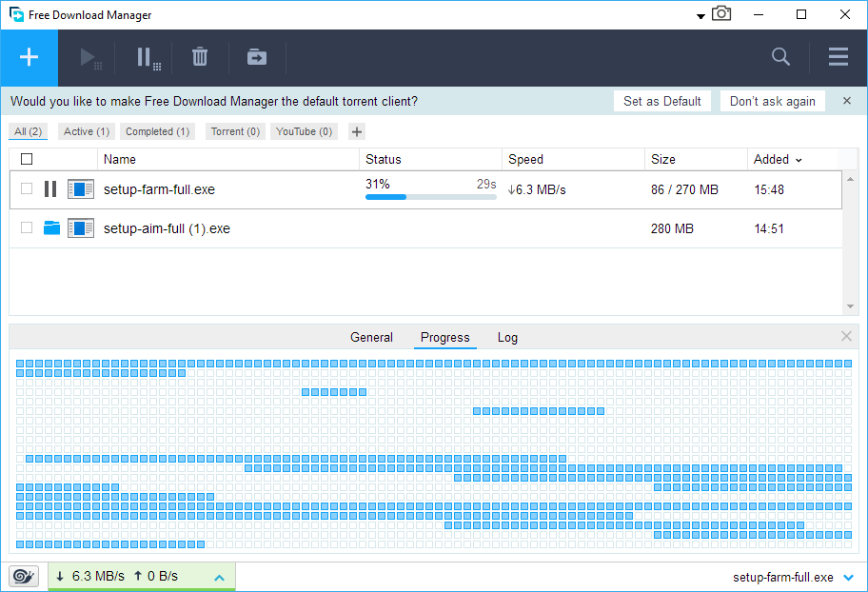Screen dimensions: 868x592
Task: Click the 14:51 added time
Action: 769,228
